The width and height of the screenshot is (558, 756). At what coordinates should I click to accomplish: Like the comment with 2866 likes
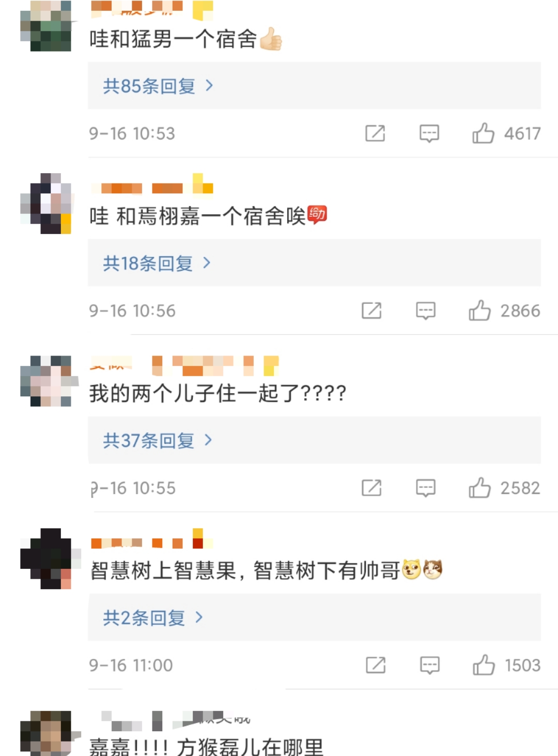(x=479, y=311)
